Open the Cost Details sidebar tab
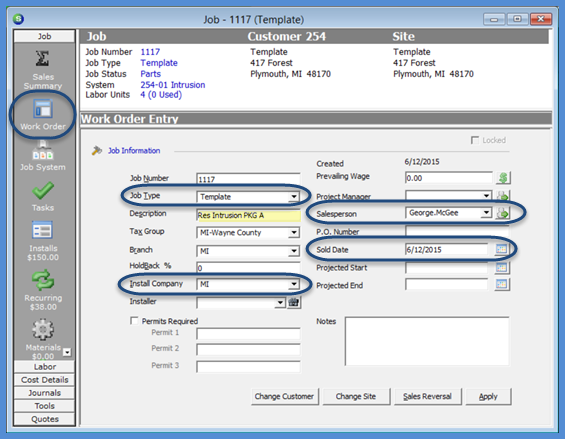This screenshot has height=439, width=565. [45, 380]
